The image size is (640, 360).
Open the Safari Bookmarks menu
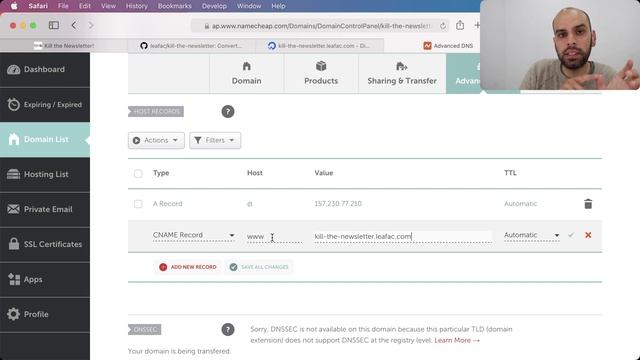pyautogui.click(x=175, y=6)
